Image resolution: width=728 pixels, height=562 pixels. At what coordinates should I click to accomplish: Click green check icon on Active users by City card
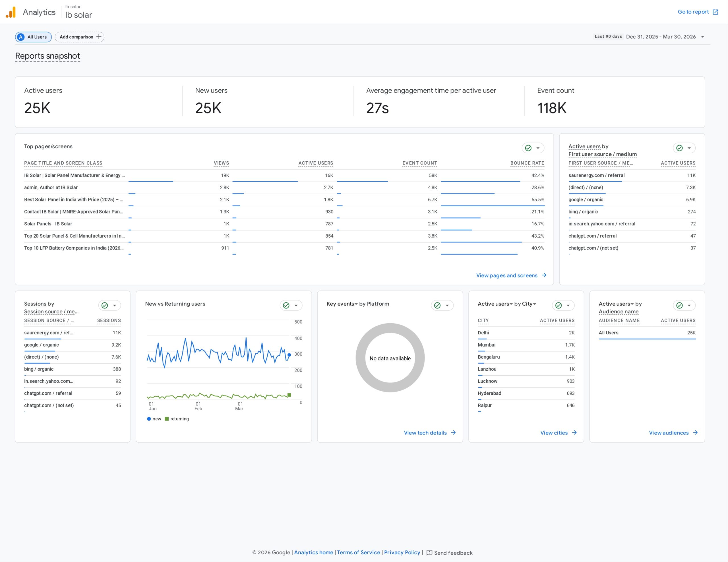click(559, 306)
